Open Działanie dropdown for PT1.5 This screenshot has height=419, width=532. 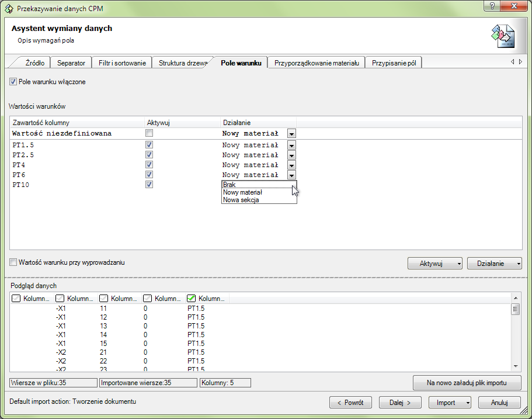click(291, 146)
